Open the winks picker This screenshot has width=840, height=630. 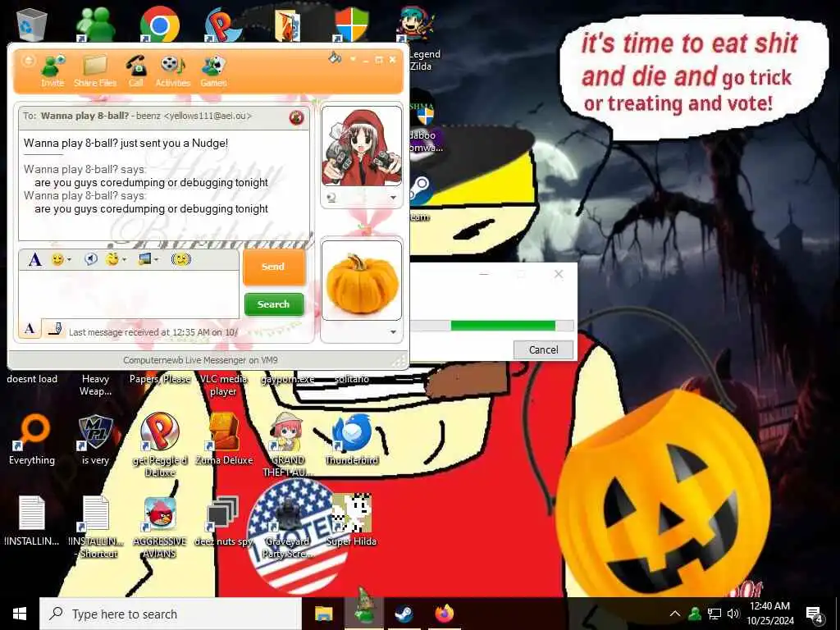click(115, 260)
